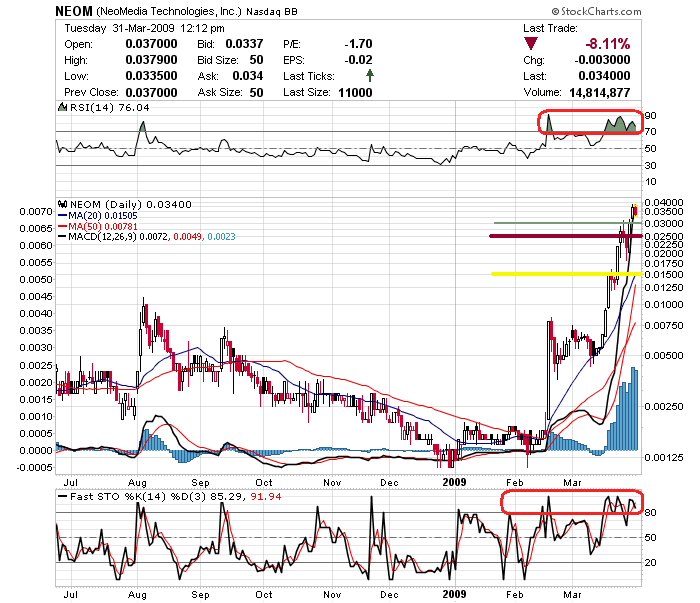Click the Last Size value 11000
This screenshot has width=700, height=603.
(355, 92)
